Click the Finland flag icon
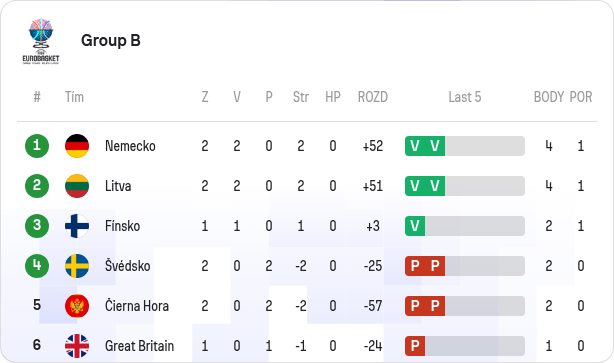This screenshot has height=363, width=614. click(77, 226)
